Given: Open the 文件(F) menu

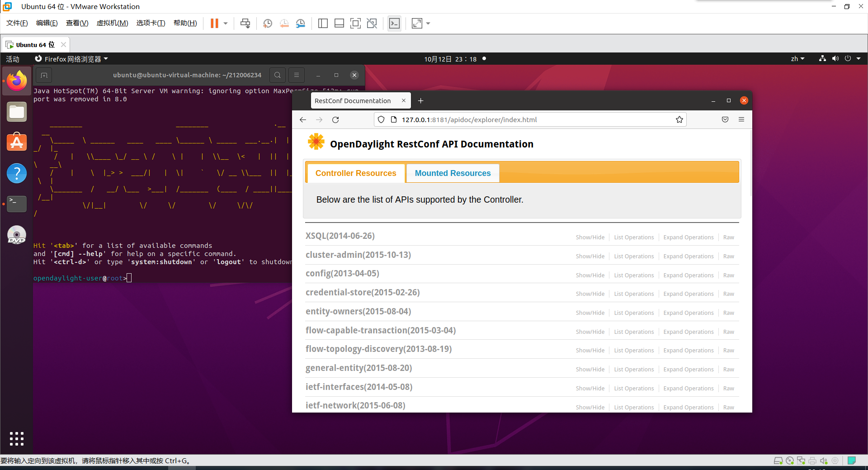Looking at the screenshot, I should pos(17,23).
